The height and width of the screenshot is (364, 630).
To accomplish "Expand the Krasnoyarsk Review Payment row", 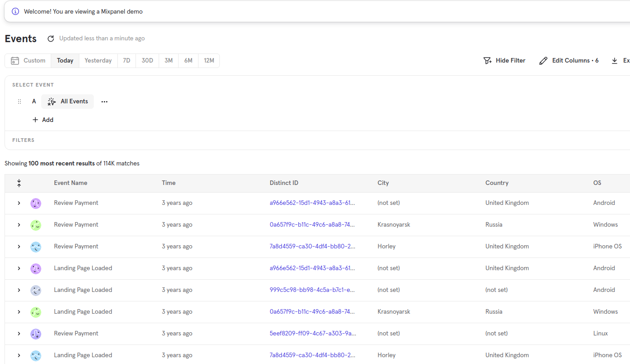I will [x=19, y=225].
